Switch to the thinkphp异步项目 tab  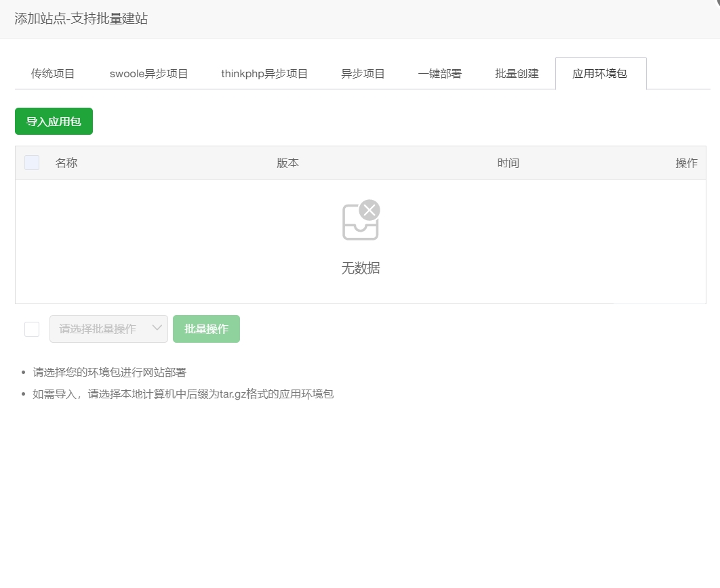click(x=264, y=73)
